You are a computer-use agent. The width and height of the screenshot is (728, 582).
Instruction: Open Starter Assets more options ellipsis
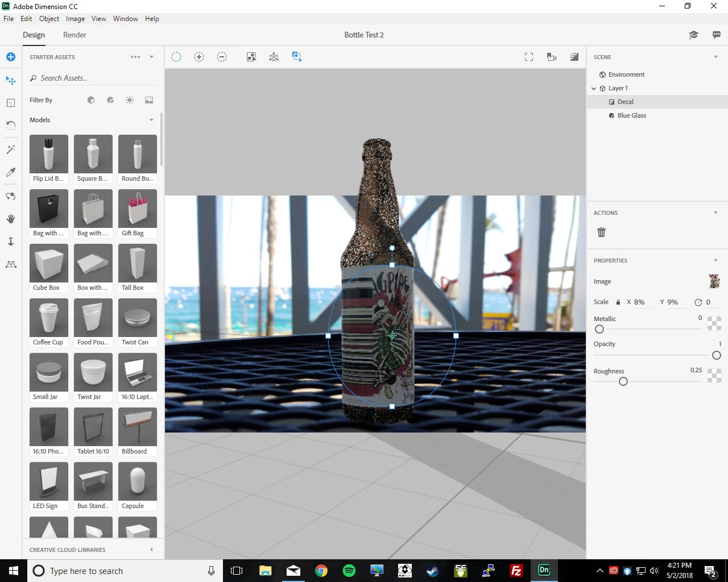(x=135, y=57)
